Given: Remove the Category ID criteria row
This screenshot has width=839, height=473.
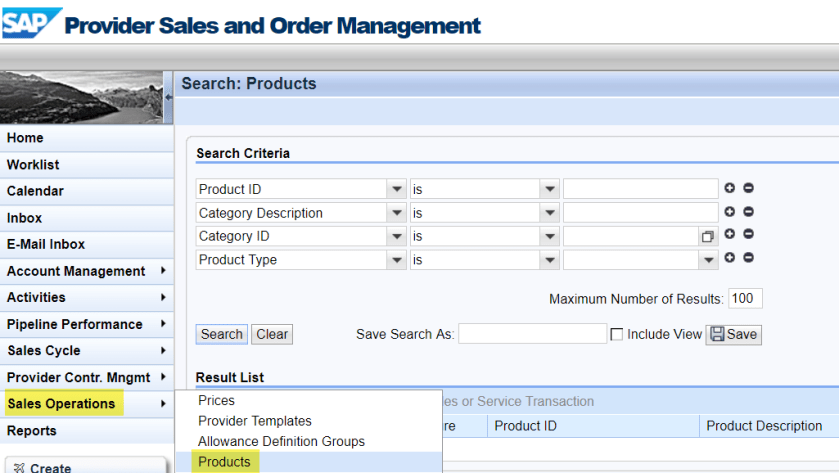Looking at the screenshot, I should [x=748, y=235].
